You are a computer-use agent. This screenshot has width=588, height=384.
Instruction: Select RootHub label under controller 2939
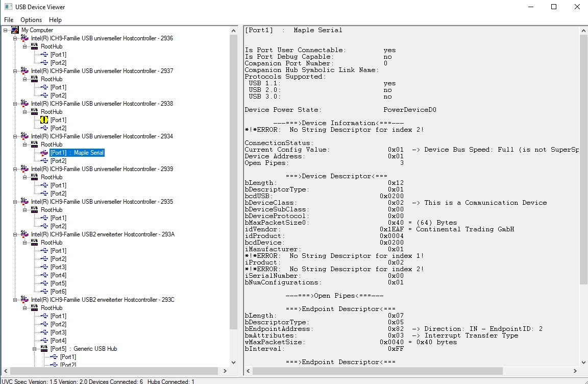(52, 177)
